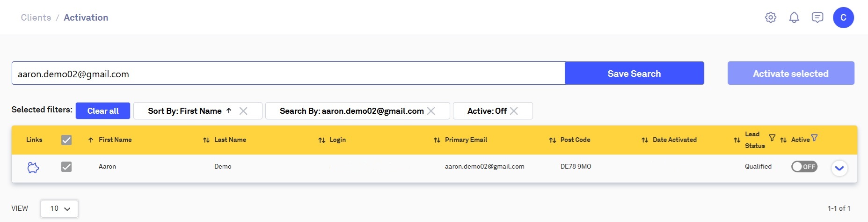Open the Active column filter funnel
This screenshot has width=868, height=222.
coord(814,138)
